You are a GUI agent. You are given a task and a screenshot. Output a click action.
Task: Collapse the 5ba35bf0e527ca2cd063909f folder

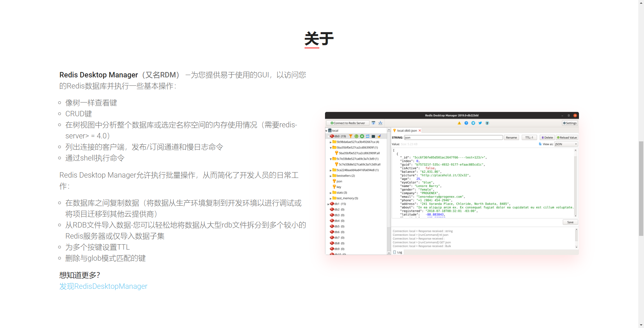[x=330, y=148]
